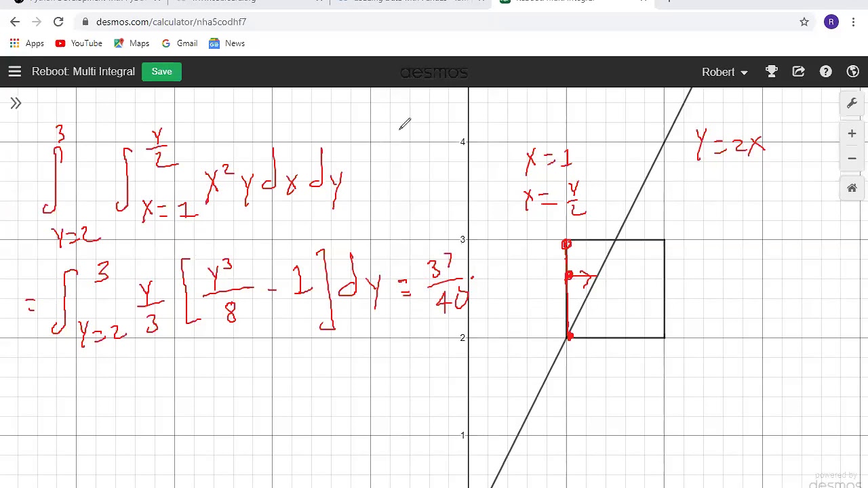Open the trophy icon in the Desmos header

771,71
